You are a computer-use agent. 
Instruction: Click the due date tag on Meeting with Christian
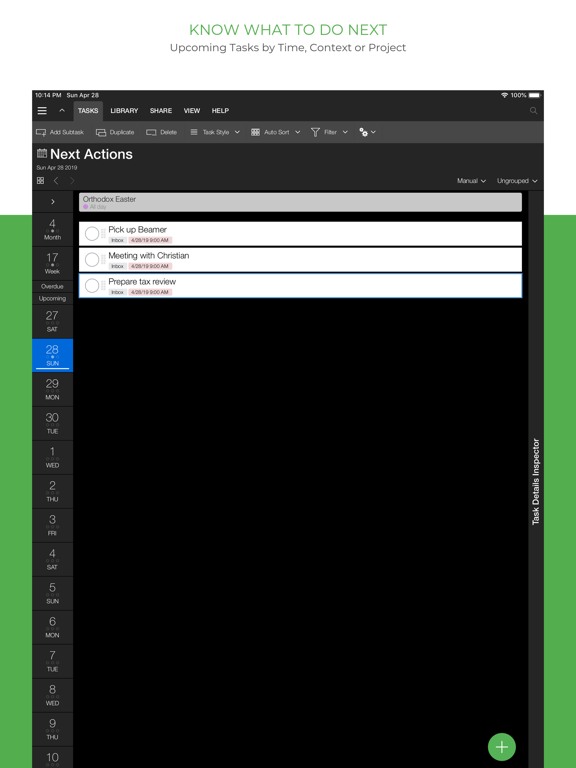150,266
